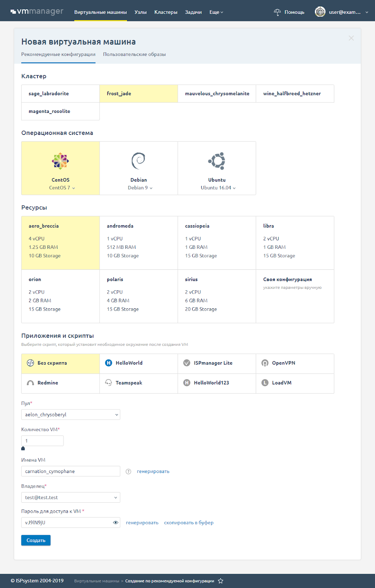
Task: Click the HelloWorld blue H icon
Action: (x=109, y=363)
